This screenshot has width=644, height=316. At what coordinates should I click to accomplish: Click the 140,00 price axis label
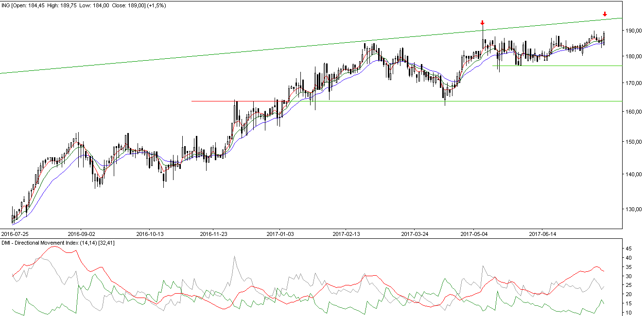coord(633,174)
